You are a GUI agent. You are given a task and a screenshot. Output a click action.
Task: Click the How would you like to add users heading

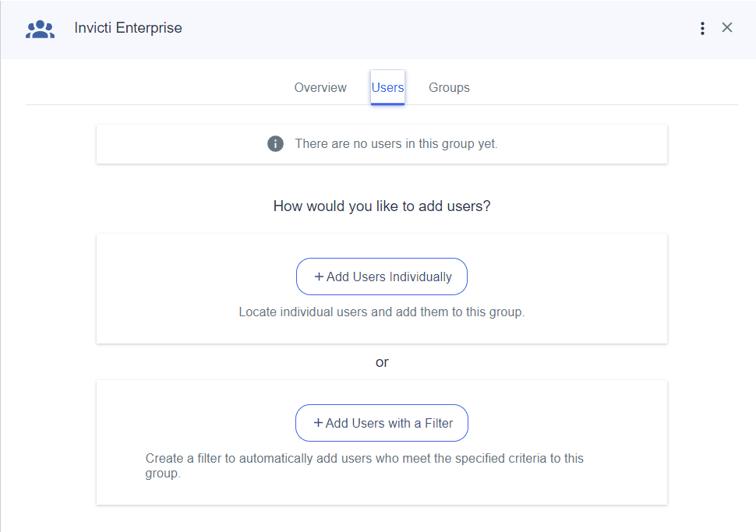click(381, 206)
